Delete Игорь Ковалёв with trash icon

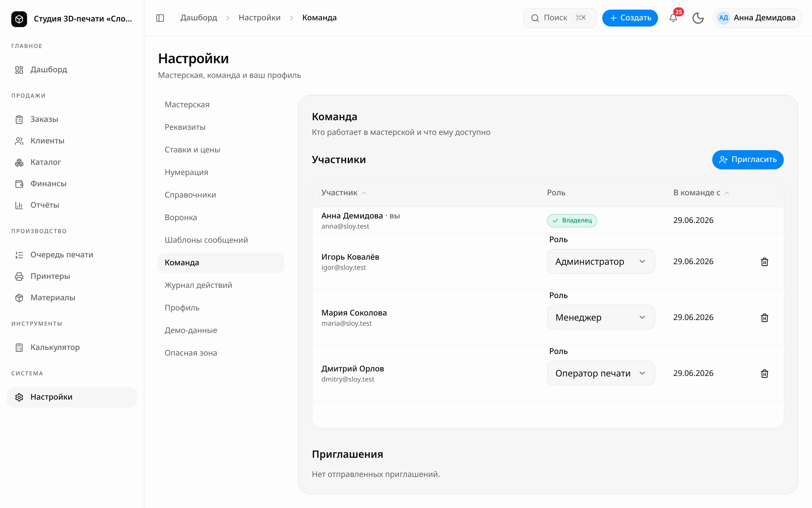click(x=764, y=262)
